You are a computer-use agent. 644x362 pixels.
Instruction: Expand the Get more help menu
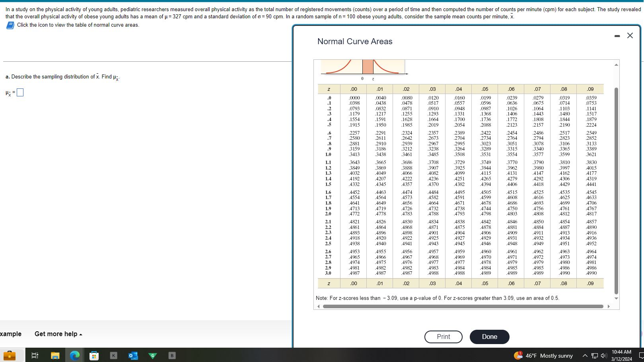pyautogui.click(x=58, y=334)
